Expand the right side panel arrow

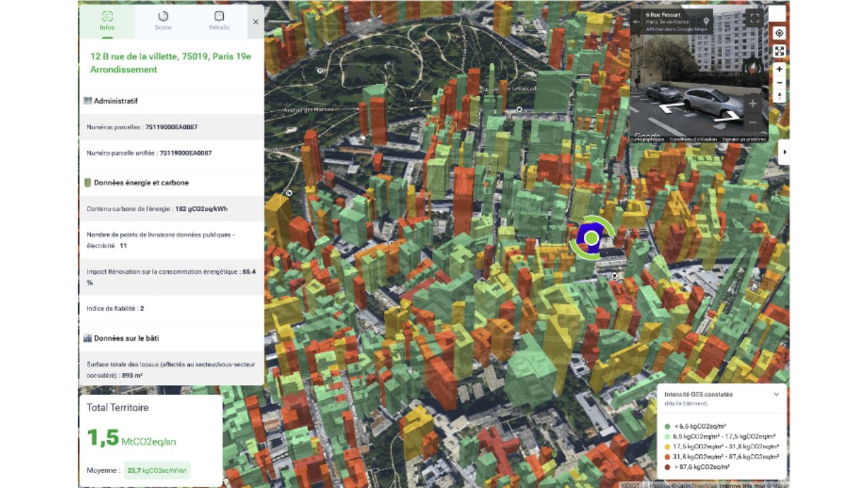(785, 152)
